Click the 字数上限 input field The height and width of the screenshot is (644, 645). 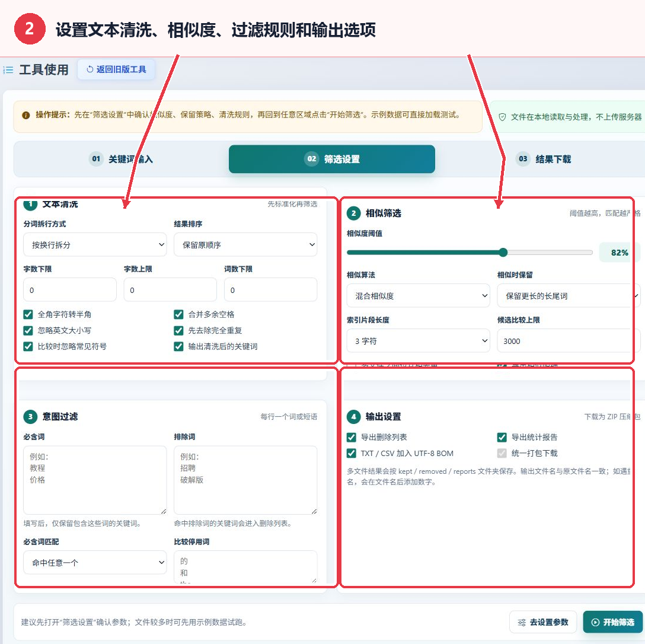pyautogui.click(x=170, y=290)
